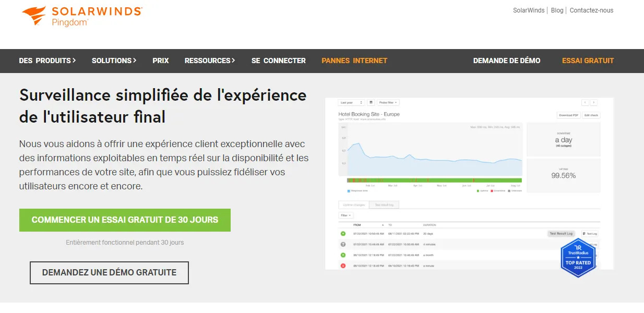Click the Edit check button
644x313 pixels.
click(x=591, y=115)
